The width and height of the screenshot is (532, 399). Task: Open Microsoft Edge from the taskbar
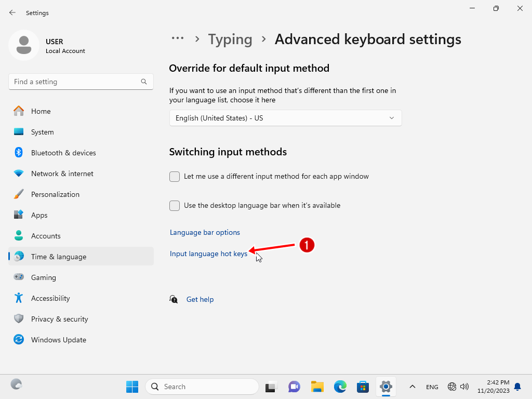(340, 387)
